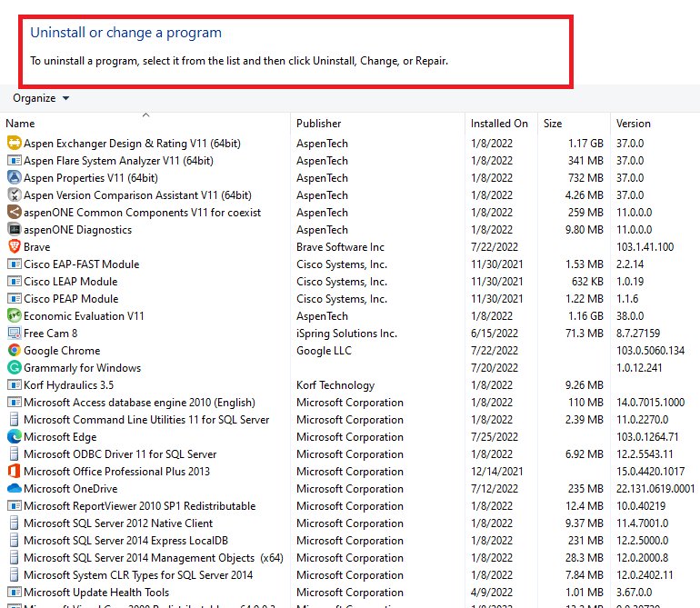Sort programs by Publisher column
The height and width of the screenshot is (608, 700).
pos(318,124)
